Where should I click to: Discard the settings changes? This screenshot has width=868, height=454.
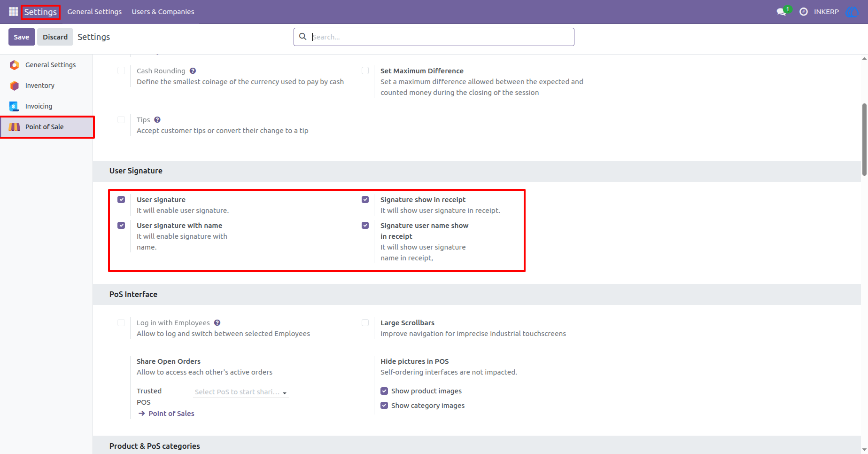55,37
